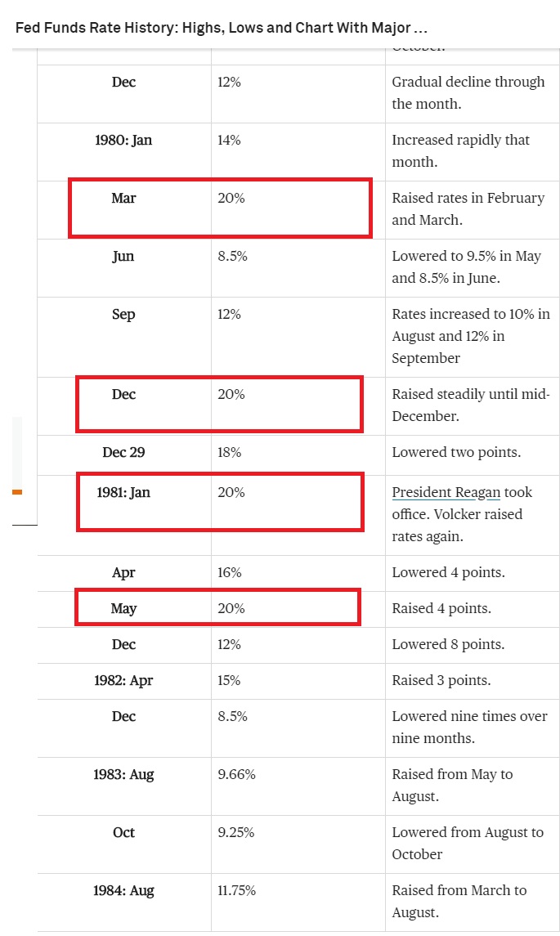
Task: Open the President Reagan link
Action: [x=446, y=492]
